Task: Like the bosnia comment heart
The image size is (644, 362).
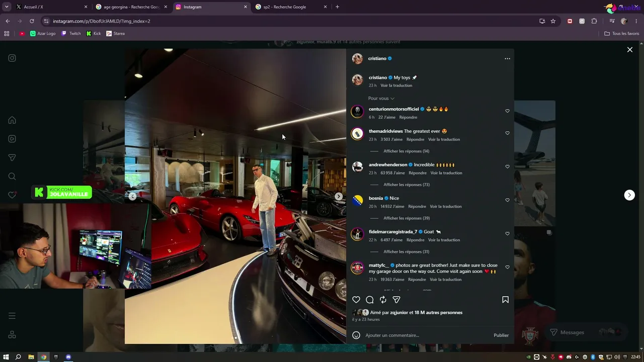Action: click(x=507, y=200)
